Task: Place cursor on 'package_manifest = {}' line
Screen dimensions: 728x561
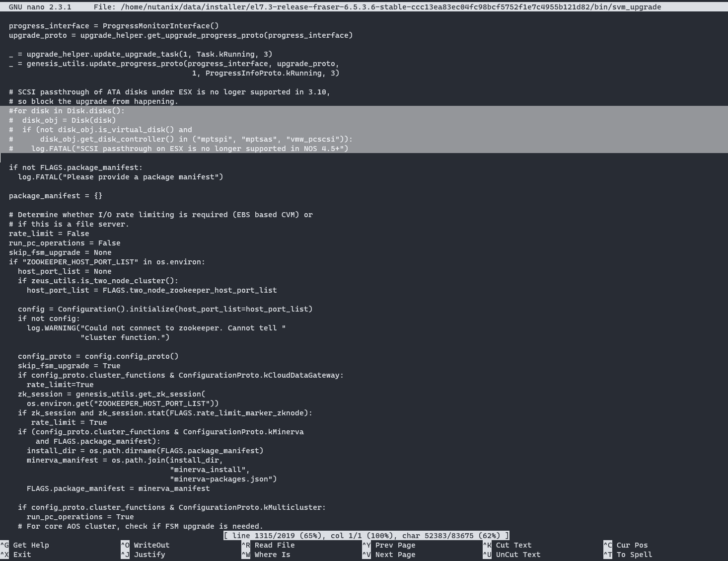Action: click(x=56, y=196)
